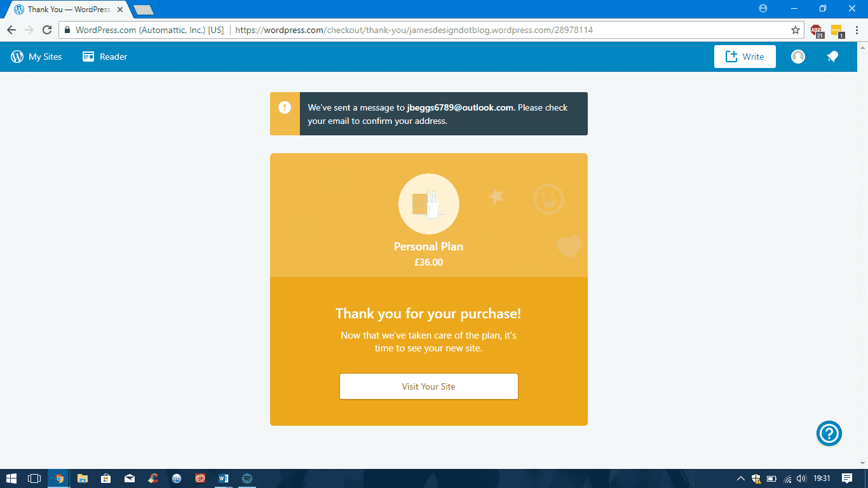
Task: Click the battery status tray icon
Action: tap(771, 478)
